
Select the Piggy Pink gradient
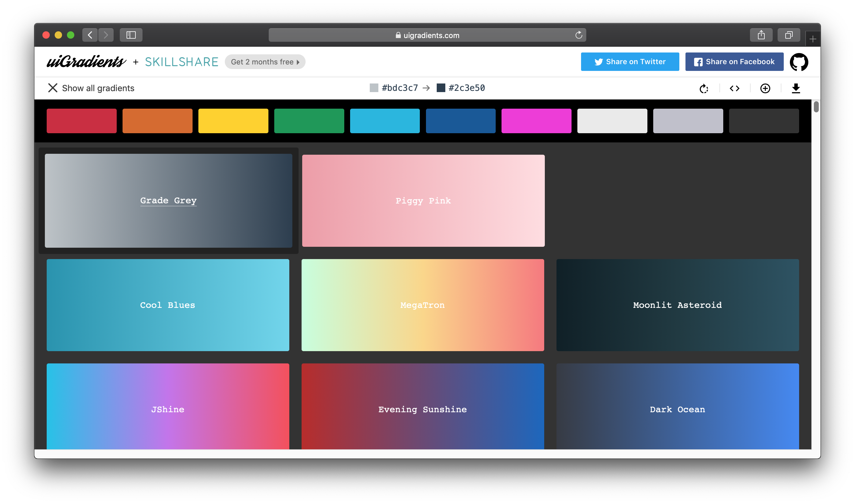click(x=423, y=200)
